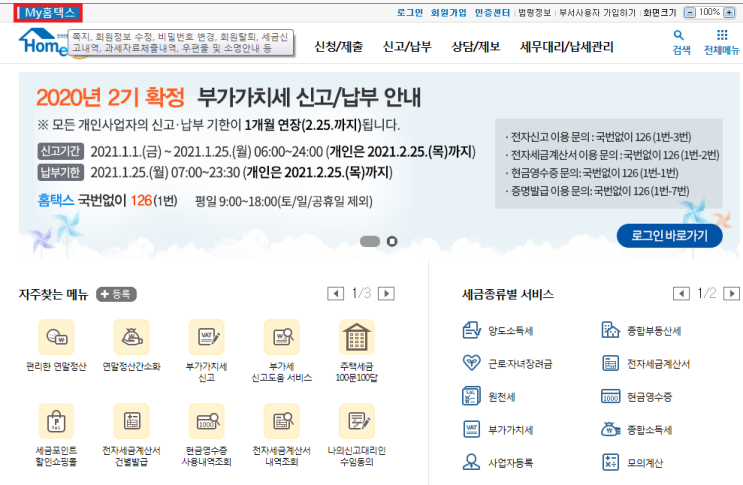This screenshot has width=743, height=485.
Task: Go to next page of 자주찾는 메뉴
Action: point(386,294)
